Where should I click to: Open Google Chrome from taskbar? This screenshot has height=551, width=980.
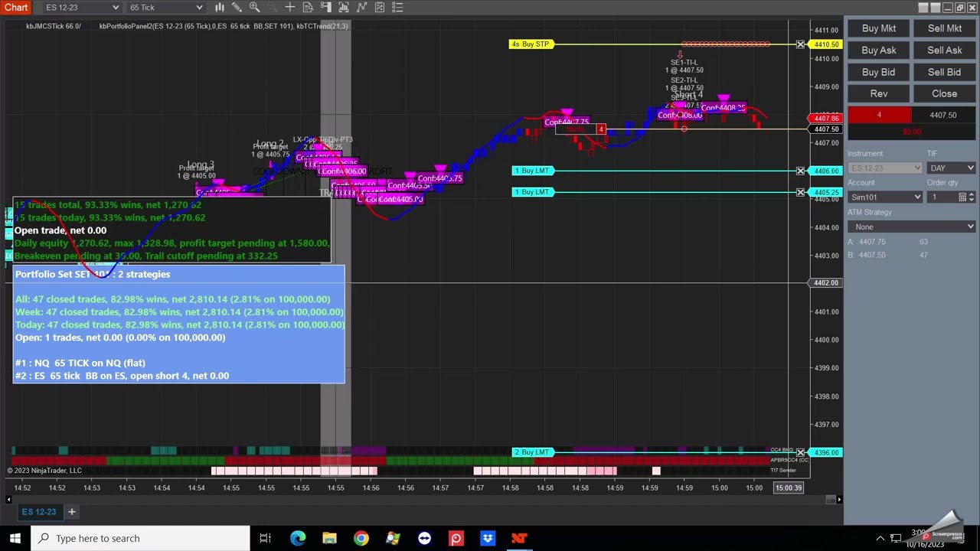[361, 538]
